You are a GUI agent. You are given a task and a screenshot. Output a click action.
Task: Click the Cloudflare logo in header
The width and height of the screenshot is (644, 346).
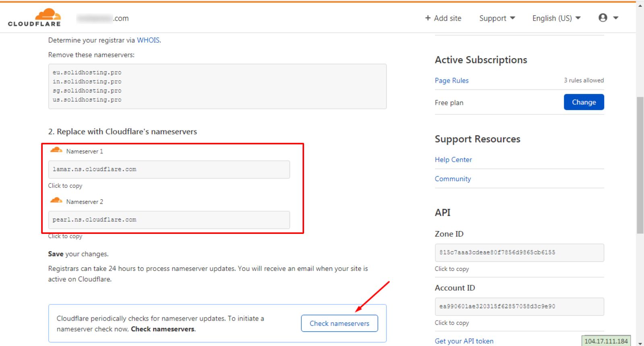35,18
